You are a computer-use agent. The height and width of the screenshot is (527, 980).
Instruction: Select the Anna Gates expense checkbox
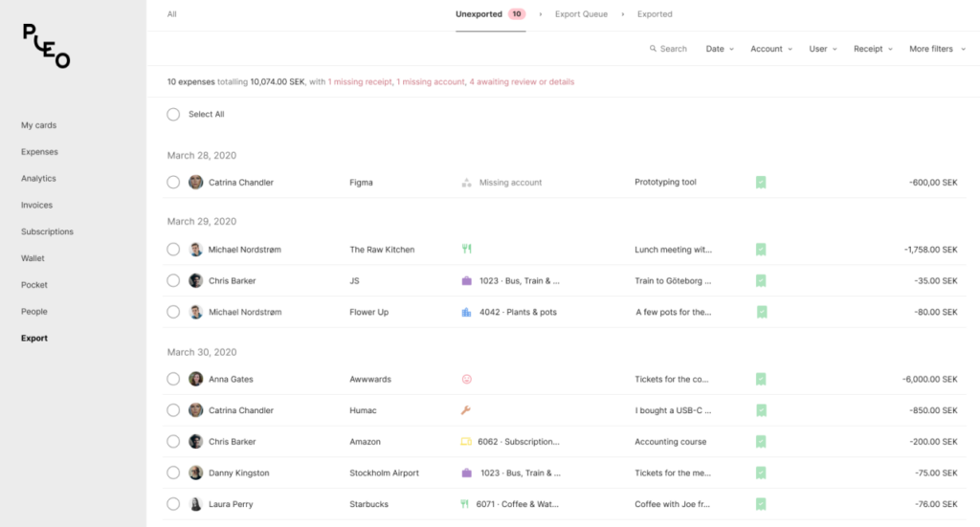coord(173,379)
